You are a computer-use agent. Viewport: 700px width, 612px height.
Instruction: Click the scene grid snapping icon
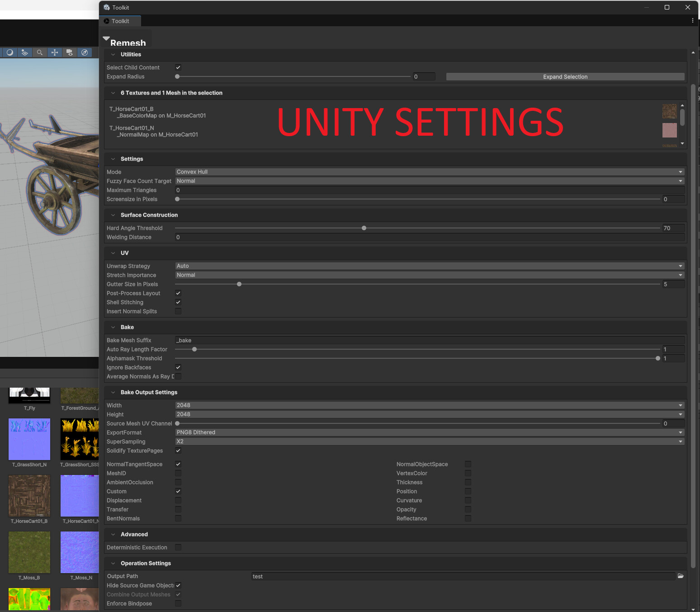coord(25,52)
